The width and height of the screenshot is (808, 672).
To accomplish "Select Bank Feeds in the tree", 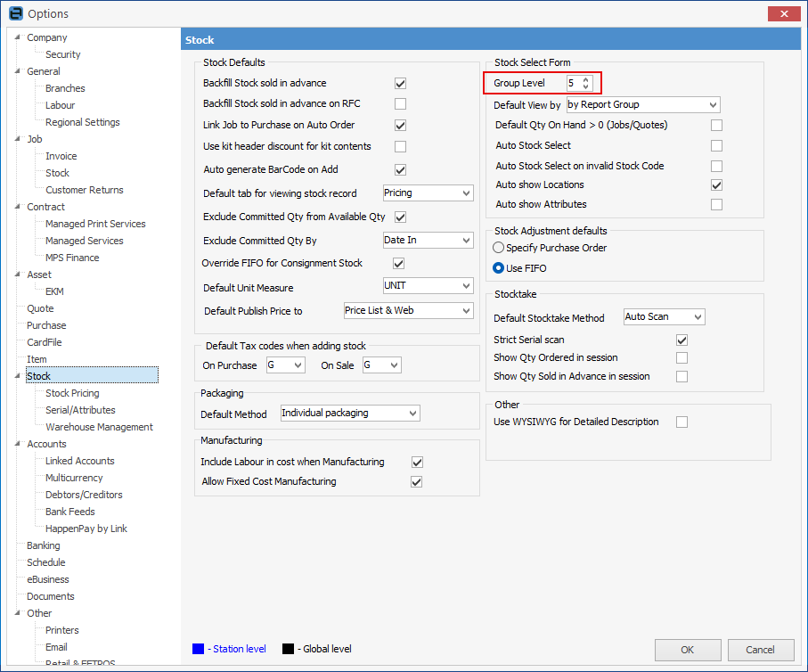I will point(70,512).
